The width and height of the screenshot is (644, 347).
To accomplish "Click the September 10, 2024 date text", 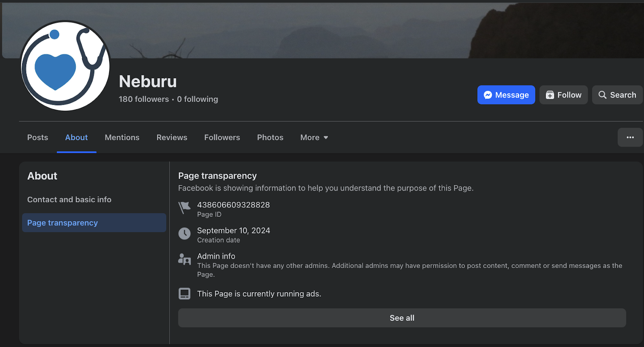I will tap(233, 231).
